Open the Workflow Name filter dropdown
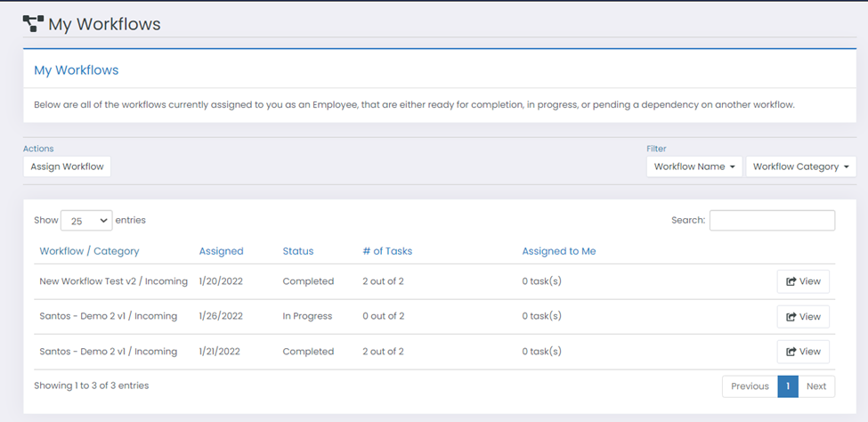 [694, 166]
